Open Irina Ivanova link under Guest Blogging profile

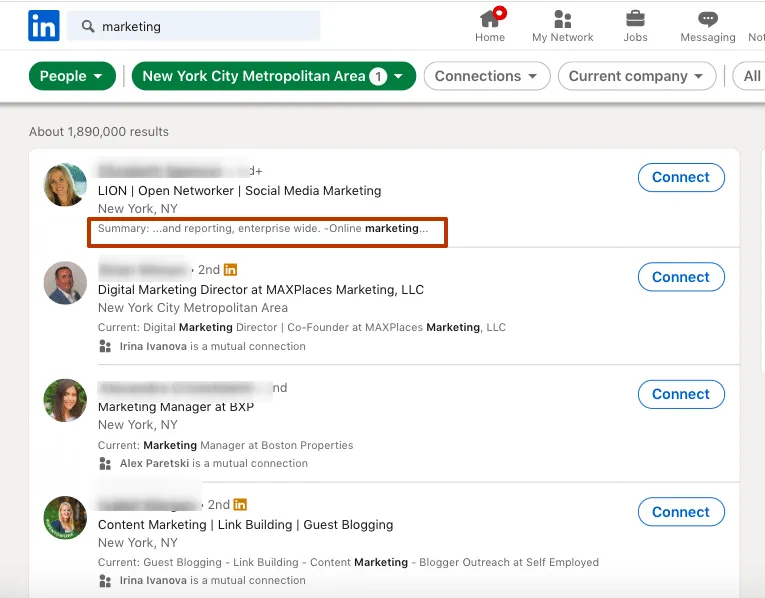point(153,580)
